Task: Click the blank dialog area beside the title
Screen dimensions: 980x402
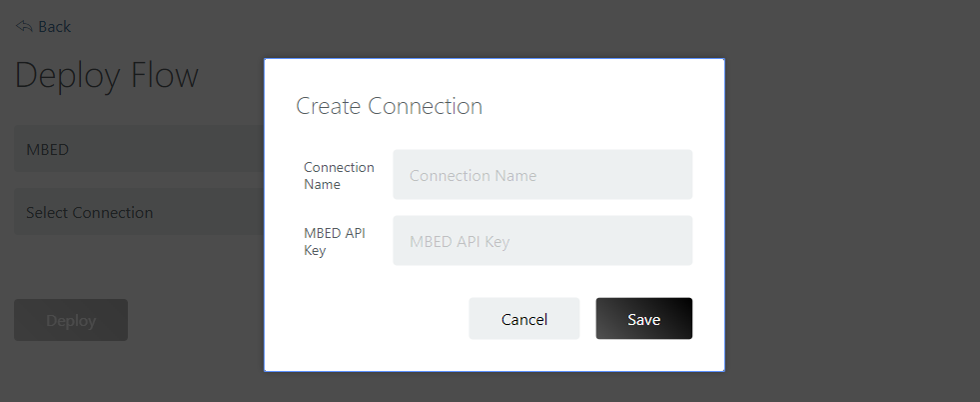Action: pyautogui.click(x=599, y=106)
